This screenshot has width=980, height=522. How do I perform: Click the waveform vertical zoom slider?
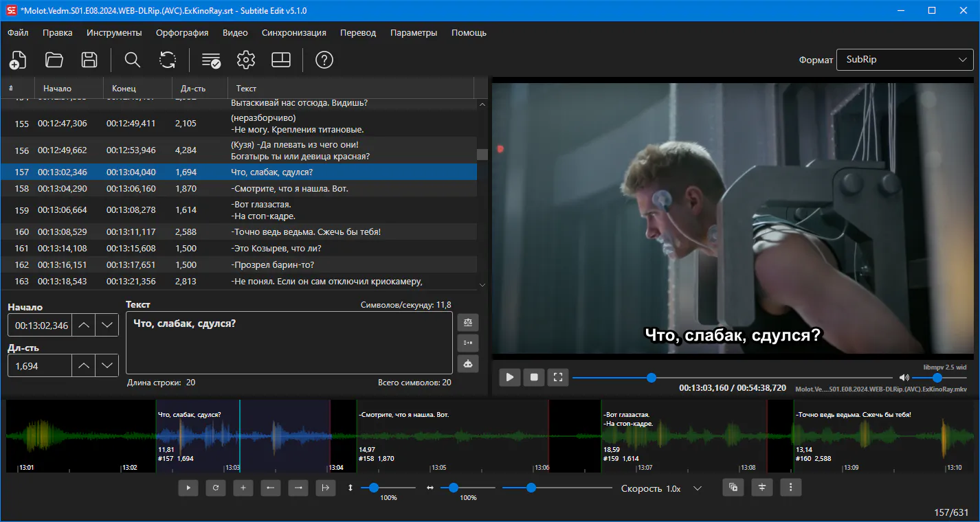click(388, 488)
